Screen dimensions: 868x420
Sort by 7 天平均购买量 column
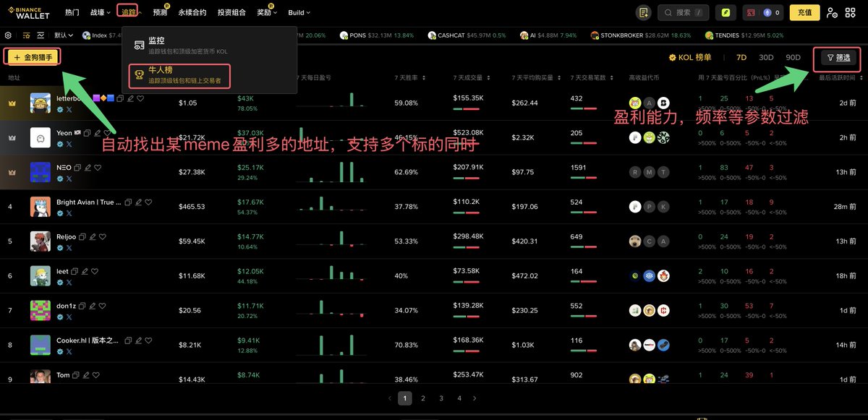click(535, 77)
